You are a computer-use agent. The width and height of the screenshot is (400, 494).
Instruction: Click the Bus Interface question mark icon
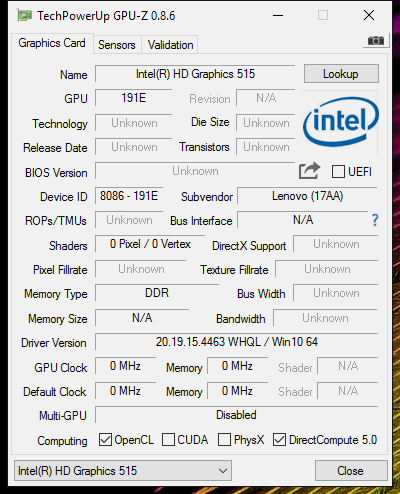tap(375, 220)
